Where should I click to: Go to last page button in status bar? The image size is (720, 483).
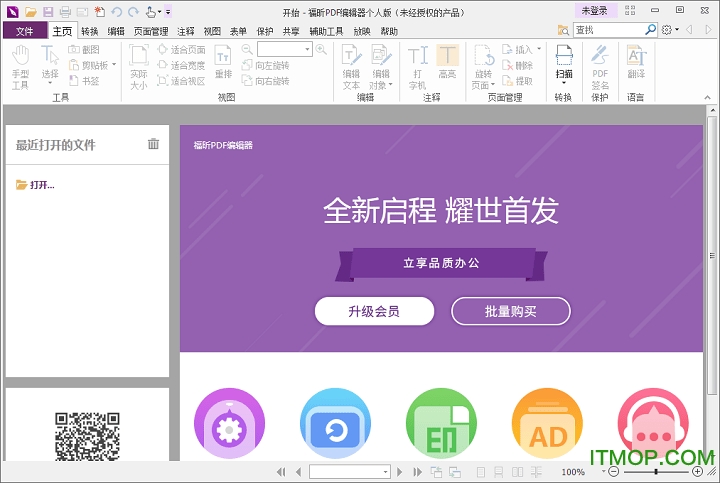417,472
